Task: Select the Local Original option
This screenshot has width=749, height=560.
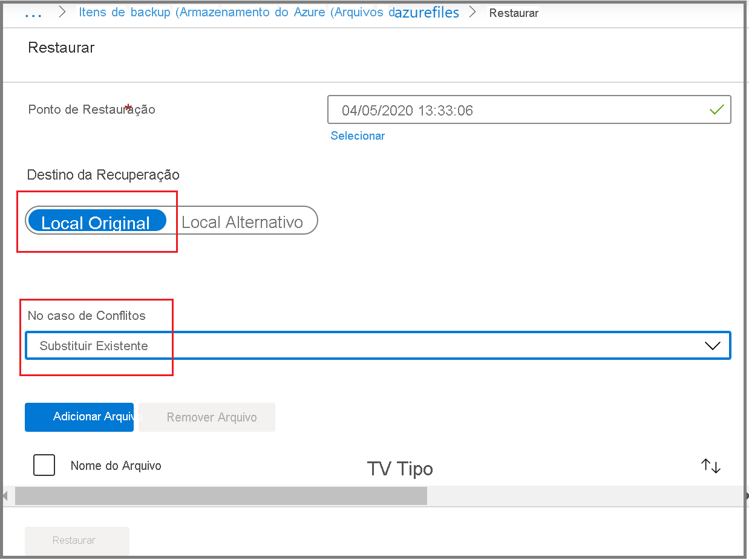Action: (97, 221)
